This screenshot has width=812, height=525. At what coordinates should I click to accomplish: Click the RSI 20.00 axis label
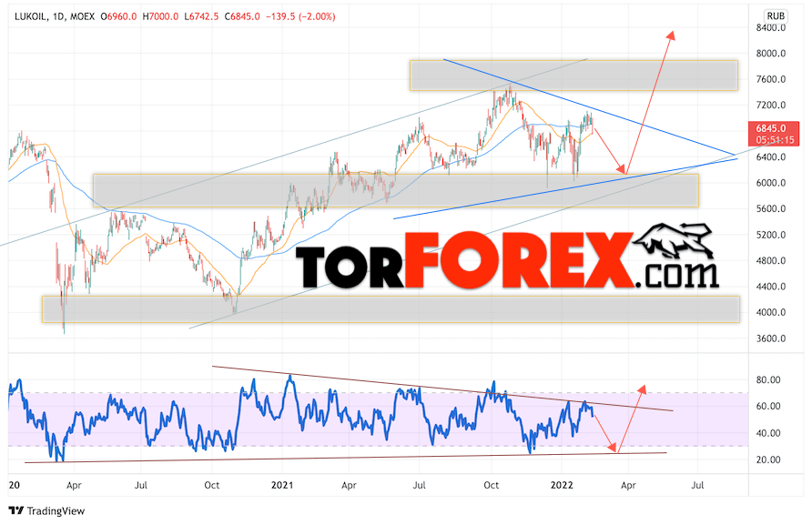click(768, 459)
